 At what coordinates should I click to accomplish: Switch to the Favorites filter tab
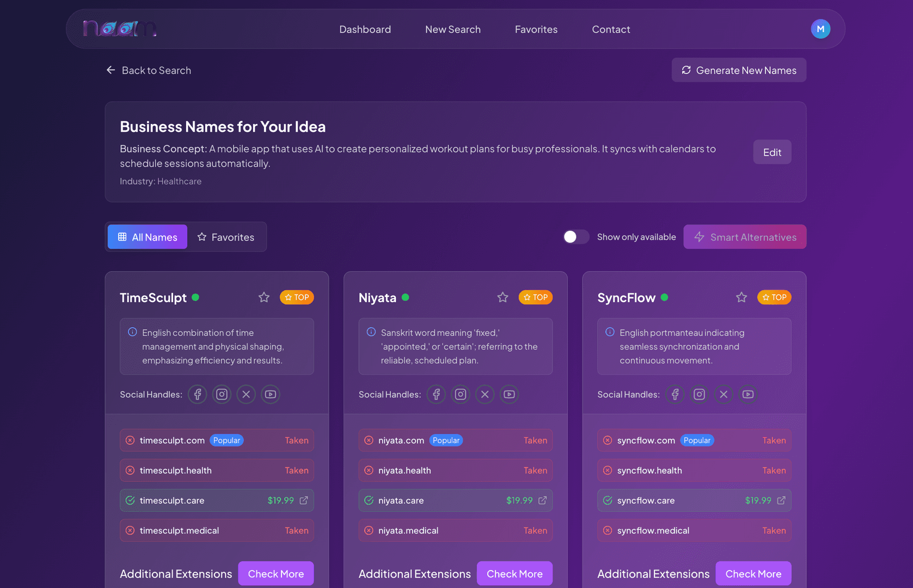226,237
